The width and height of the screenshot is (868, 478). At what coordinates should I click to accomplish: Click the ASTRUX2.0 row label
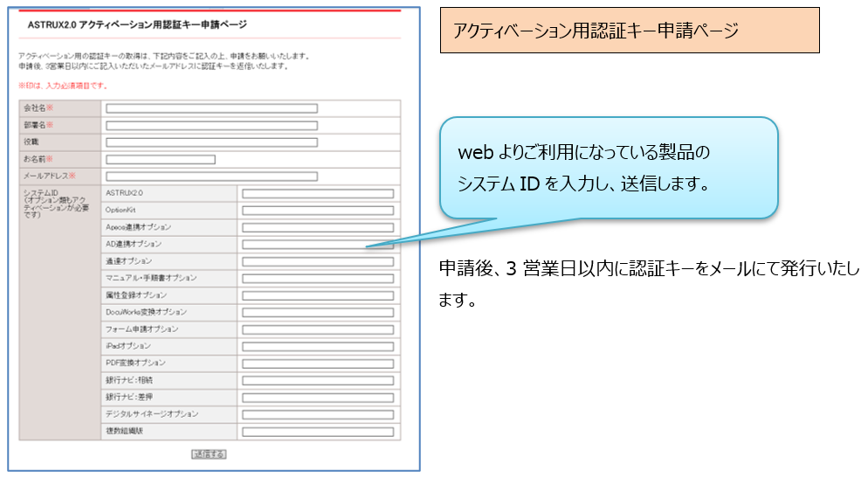[124, 193]
